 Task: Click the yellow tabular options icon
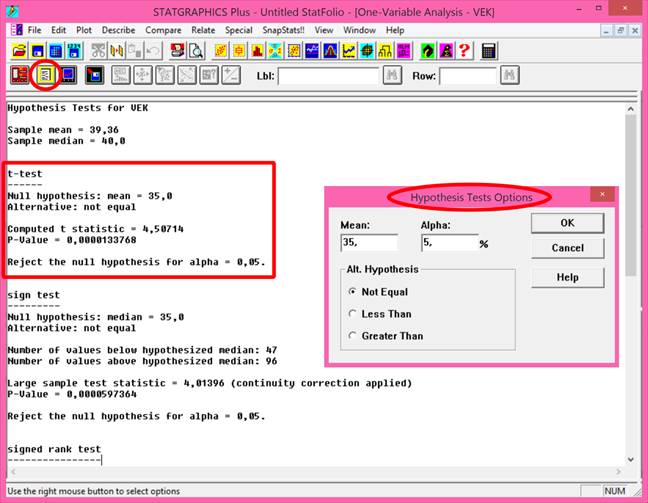pos(45,75)
